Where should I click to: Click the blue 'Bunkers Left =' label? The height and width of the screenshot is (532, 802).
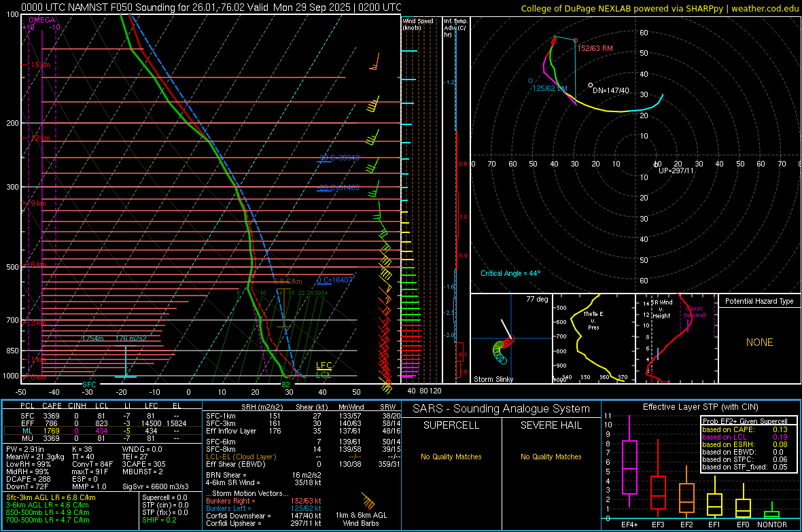(x=228, y=508)
